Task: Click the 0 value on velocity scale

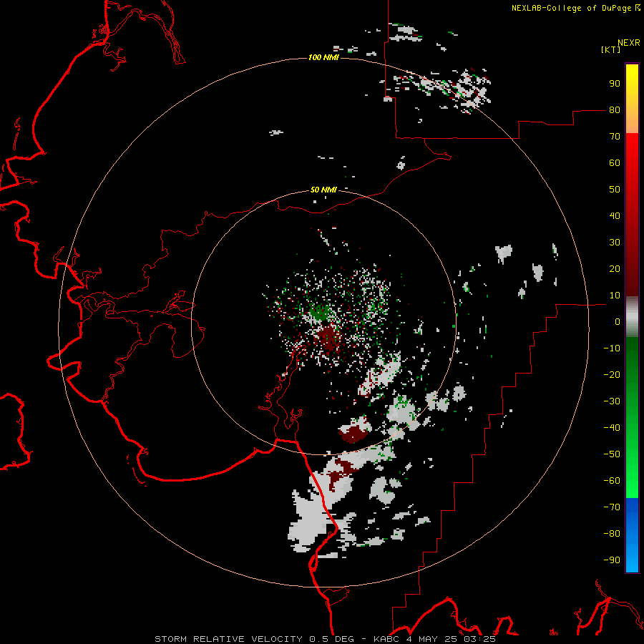Action: point(618,321)
